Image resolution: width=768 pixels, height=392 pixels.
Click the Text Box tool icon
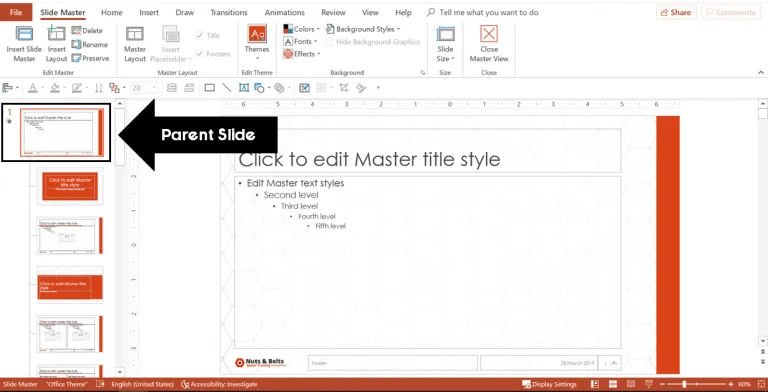243,88
